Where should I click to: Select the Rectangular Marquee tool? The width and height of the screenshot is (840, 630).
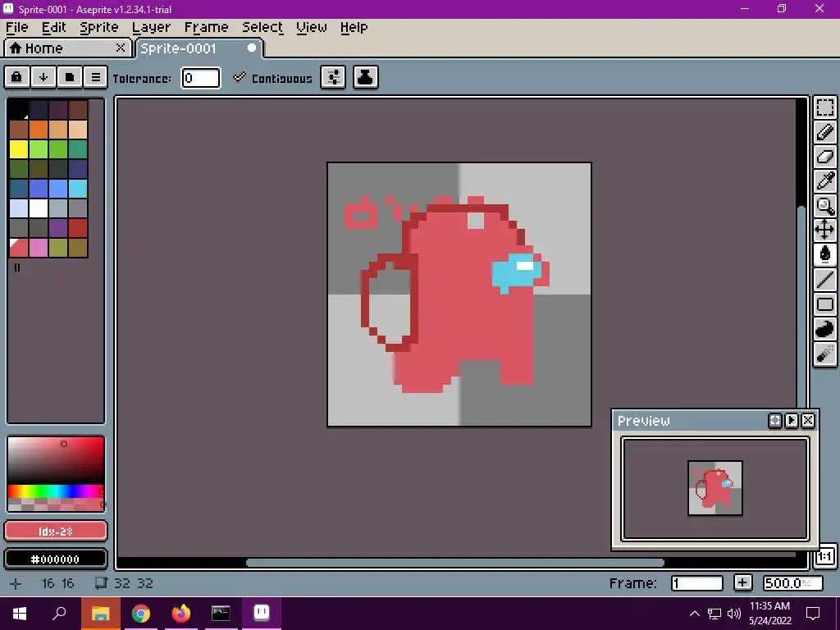825,107
